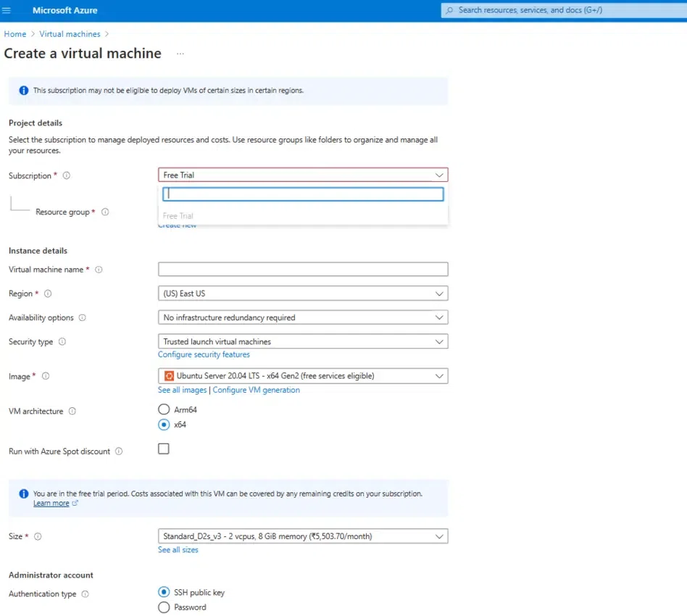Image resolution: width=687 pixels, height=616 pixels.
Task: Open the Size dropdown
Action: click(x=303, y=536)
